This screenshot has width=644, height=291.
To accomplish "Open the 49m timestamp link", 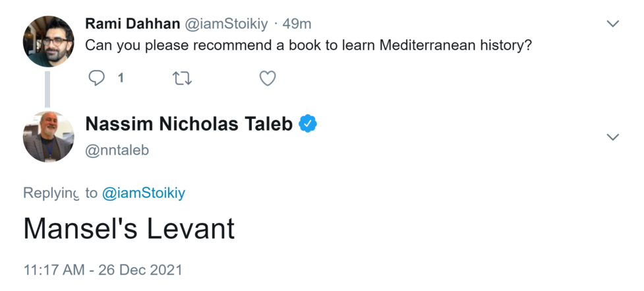I will (297, 24).
